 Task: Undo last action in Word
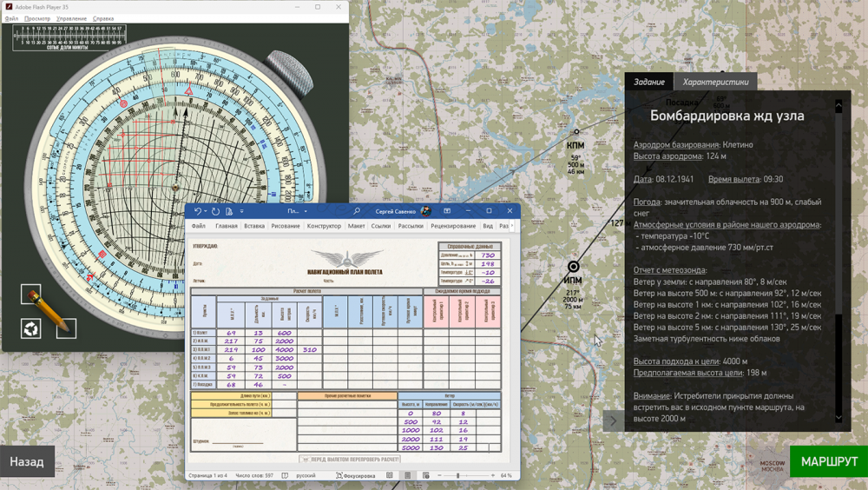tap(197, 211)
